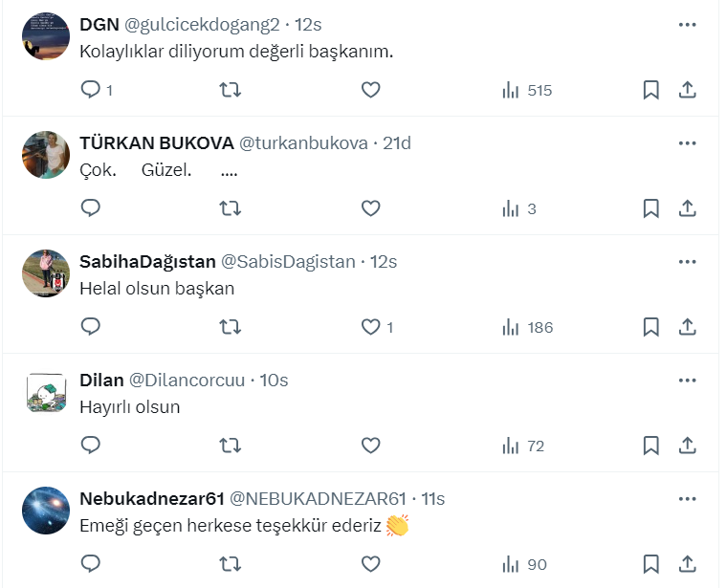Expand more options for Nebukadnezar61's tweet

point(687,499)
